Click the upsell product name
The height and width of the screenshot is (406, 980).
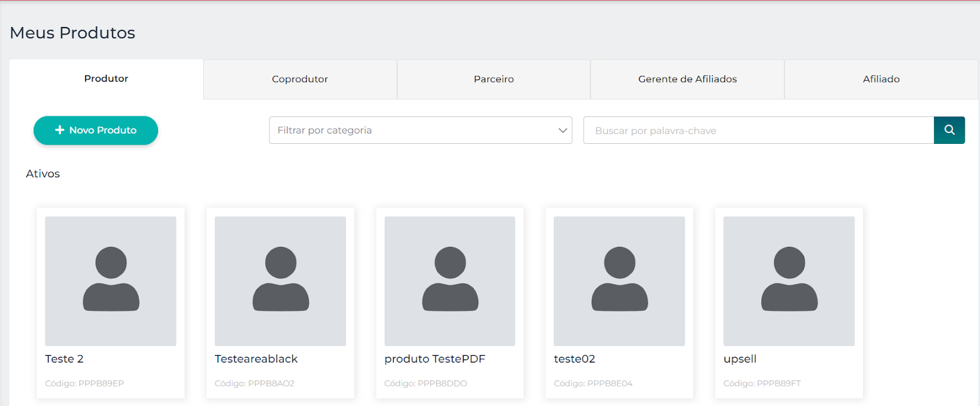740,359
